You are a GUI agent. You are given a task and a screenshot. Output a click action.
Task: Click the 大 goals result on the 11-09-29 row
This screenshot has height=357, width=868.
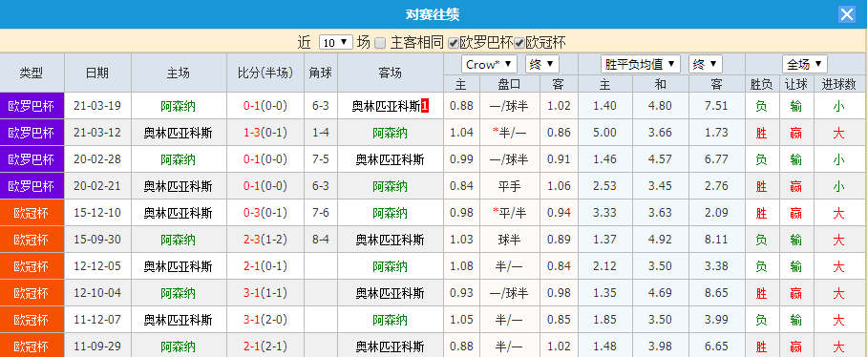click(x=838, y=346)
